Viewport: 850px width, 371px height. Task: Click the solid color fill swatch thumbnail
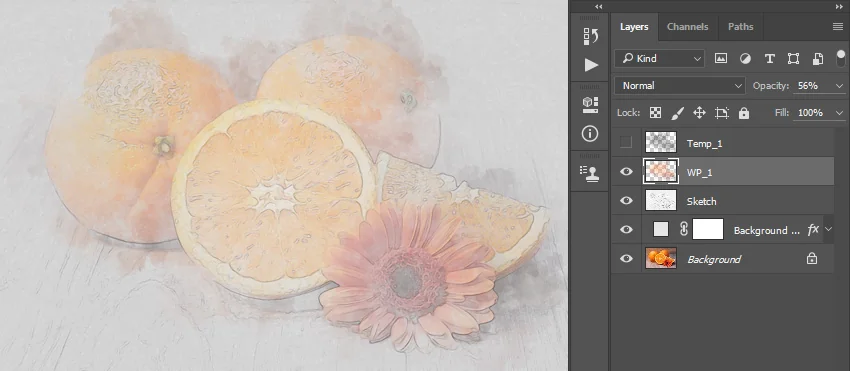[x=661, y=229]
